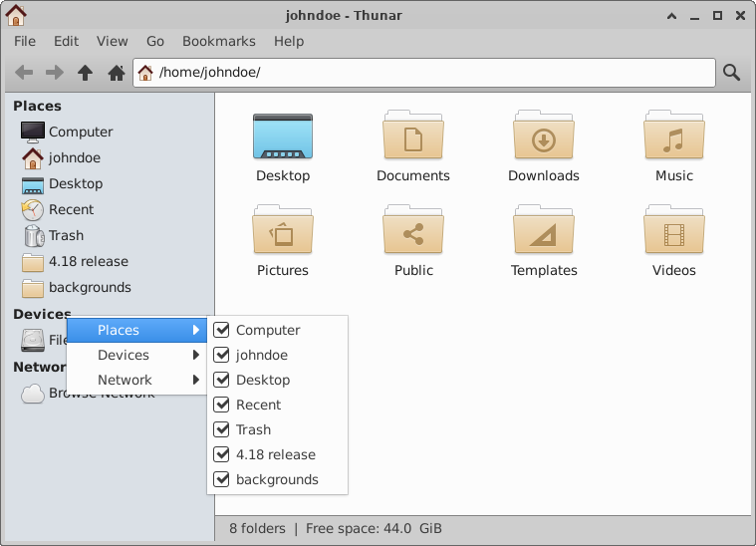Open the Bookmarks menu

(x=219, y=42)
